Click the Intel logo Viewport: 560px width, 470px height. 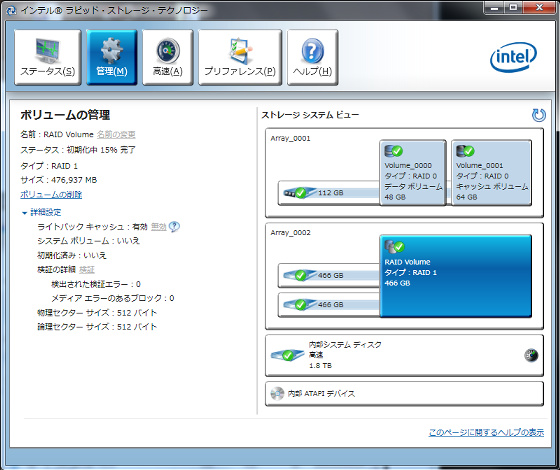513,57
